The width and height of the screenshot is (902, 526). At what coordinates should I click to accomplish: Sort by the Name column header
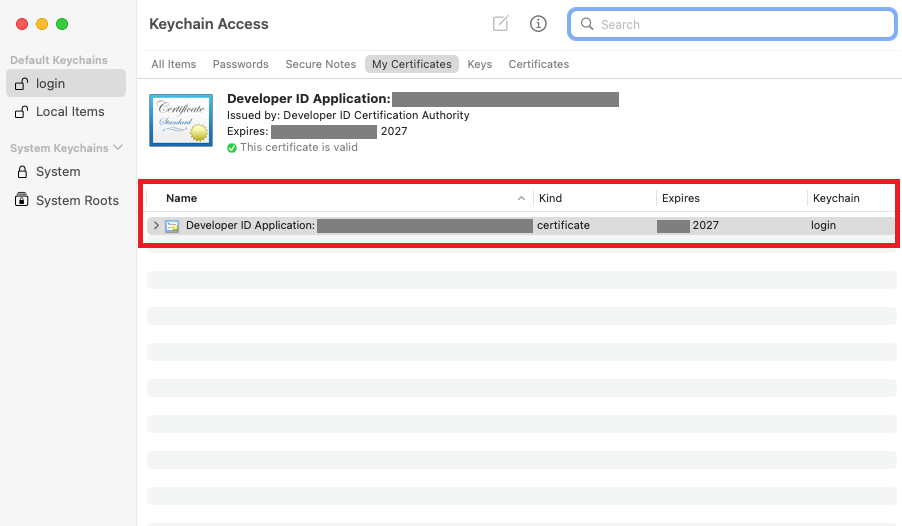182,199
